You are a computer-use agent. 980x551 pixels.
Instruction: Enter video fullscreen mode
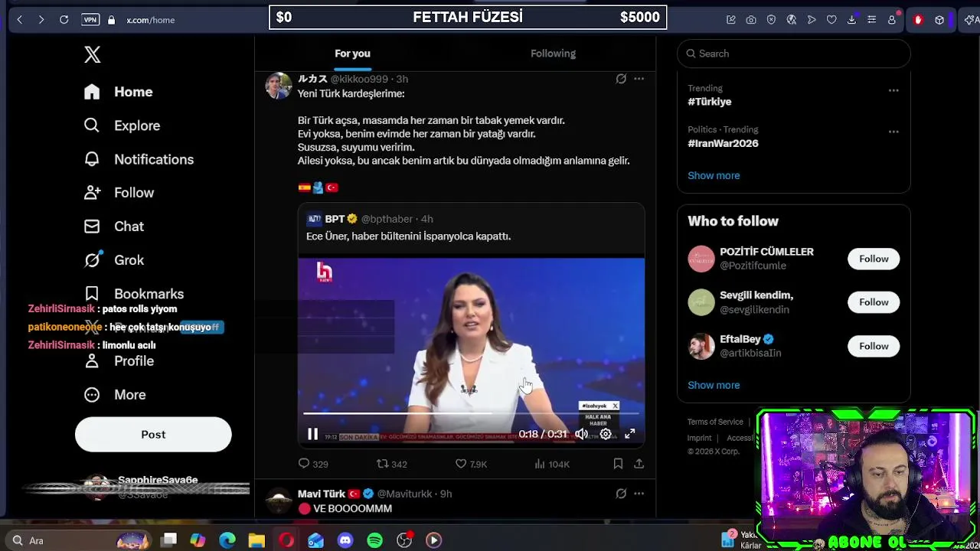[629, 434]
